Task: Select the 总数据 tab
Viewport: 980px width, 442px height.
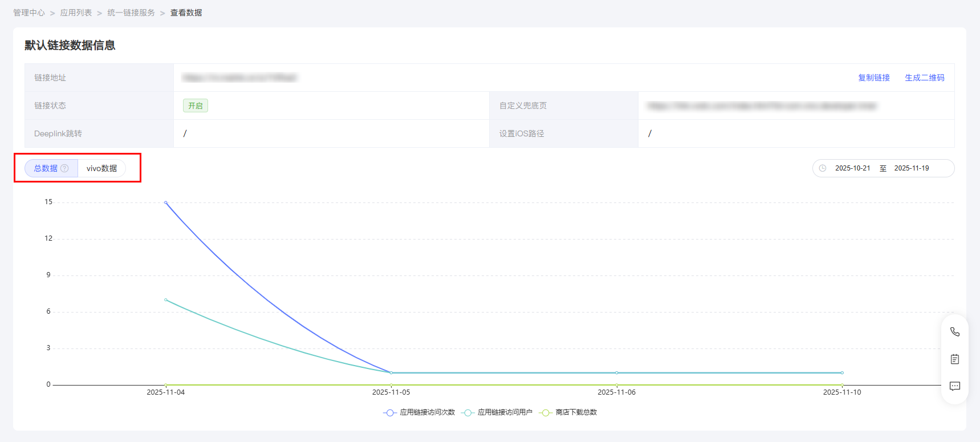Action: (51, 168)
